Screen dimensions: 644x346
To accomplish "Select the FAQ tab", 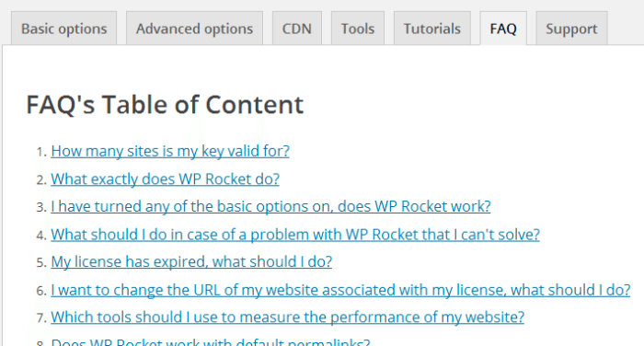I will pyautogui.click(x=503, y=29).
